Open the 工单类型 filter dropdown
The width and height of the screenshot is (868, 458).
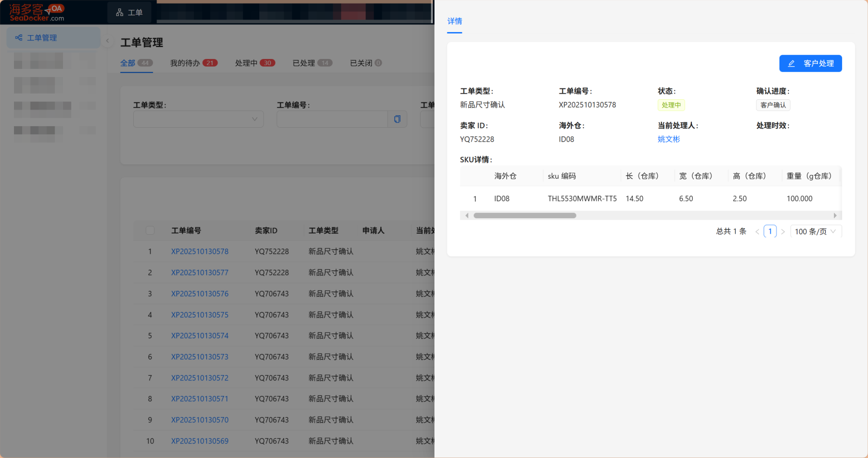click(198, 119)
